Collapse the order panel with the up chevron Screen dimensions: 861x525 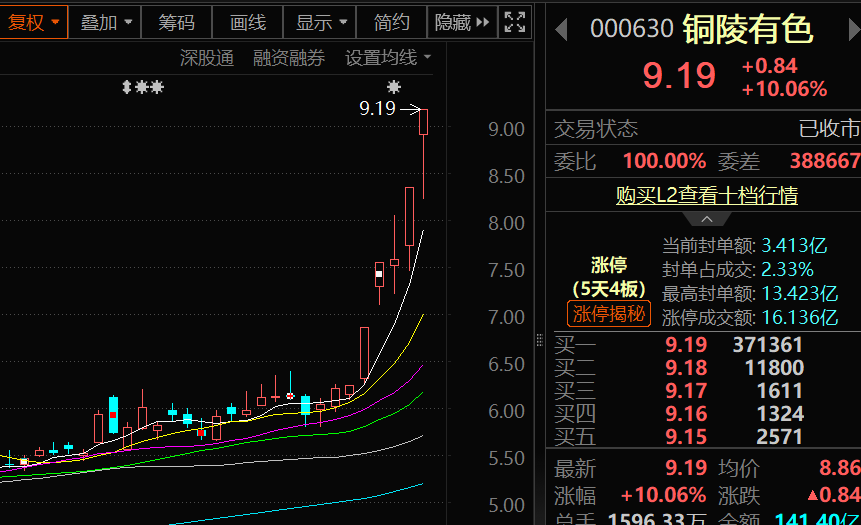click(x=707, y=219)
